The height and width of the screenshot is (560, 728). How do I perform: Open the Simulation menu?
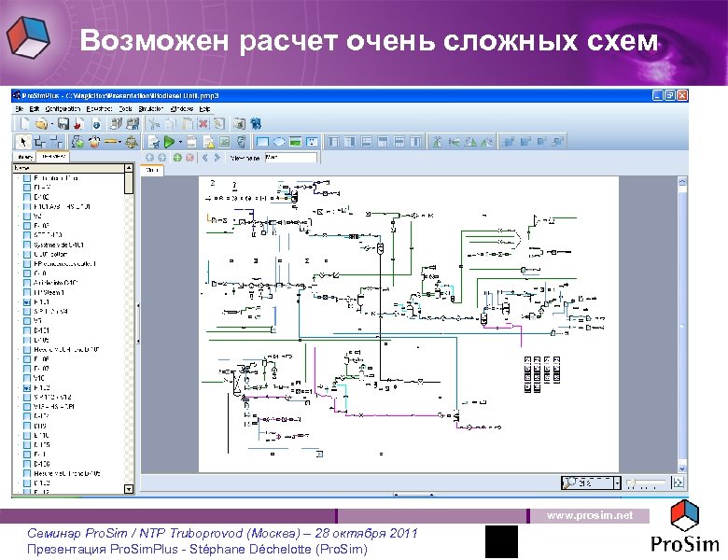[x=151, y=108]
